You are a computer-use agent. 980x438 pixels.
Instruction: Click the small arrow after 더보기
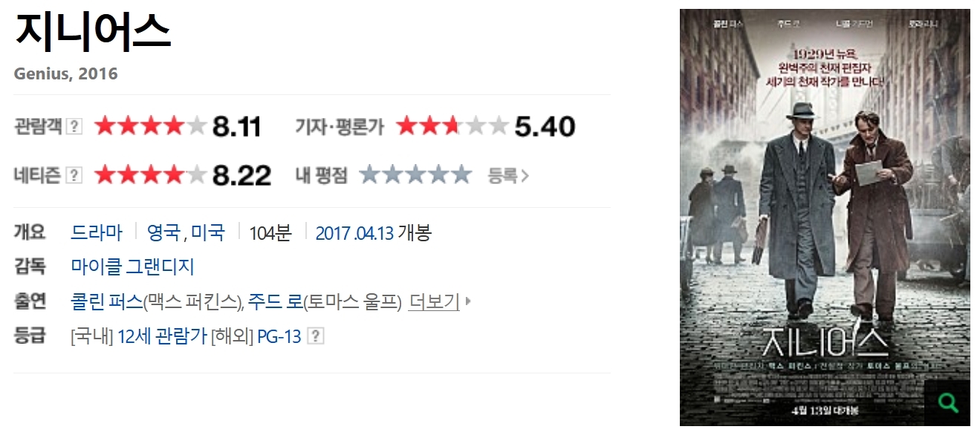[468, 302]
